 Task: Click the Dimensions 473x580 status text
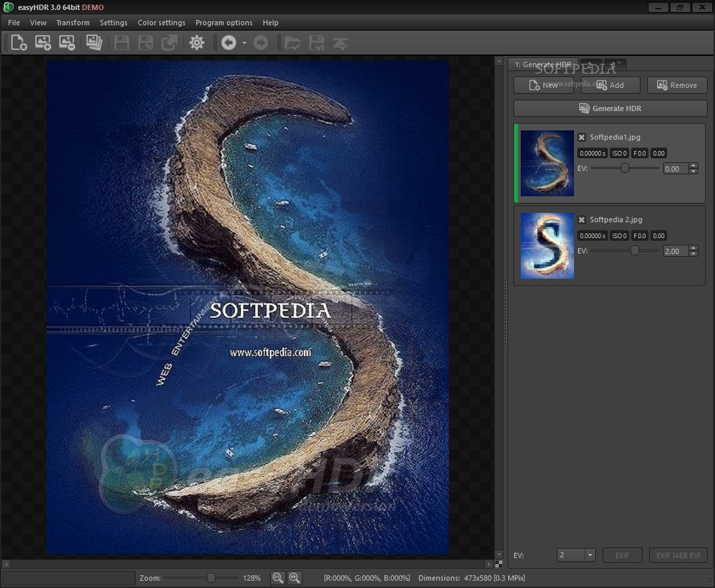coord(472,578)
